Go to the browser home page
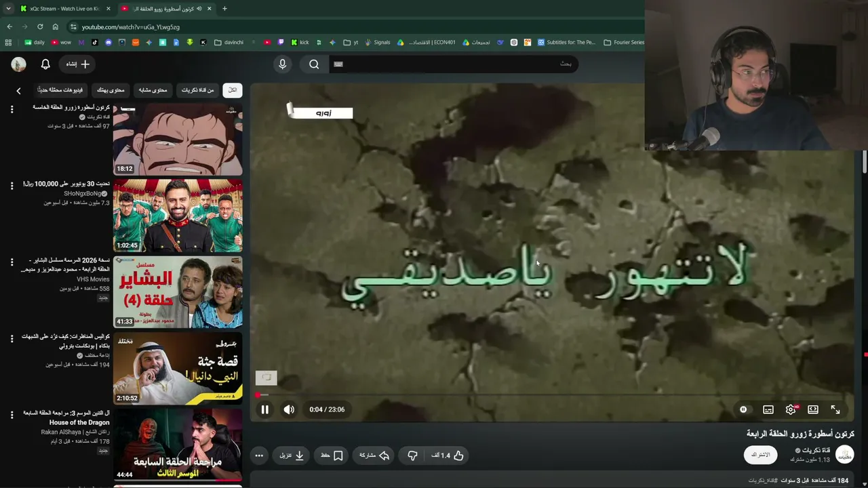Screen dimensions: 868x488 (x=55, y=27)
